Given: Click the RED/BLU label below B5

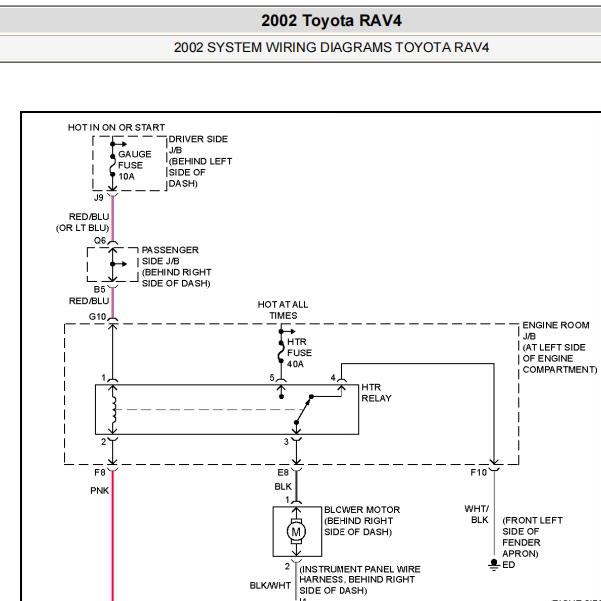Looking at the screenshot, I should 89,301.
